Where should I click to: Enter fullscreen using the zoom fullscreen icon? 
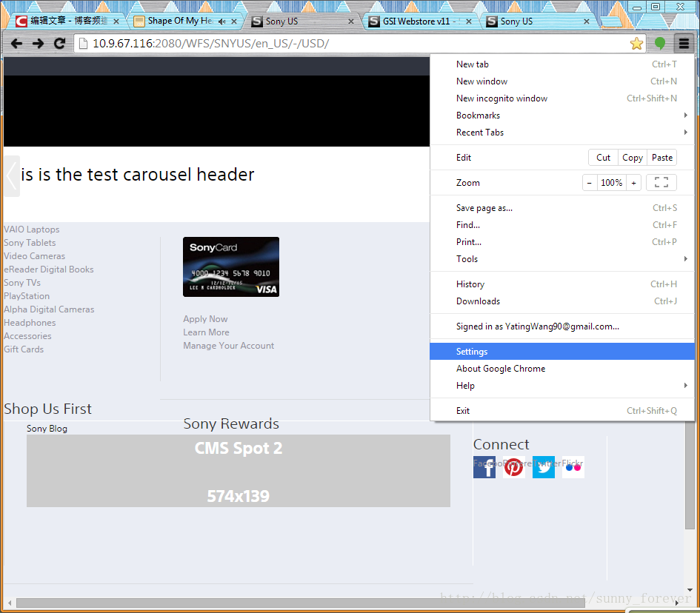[x=661, y=182]
